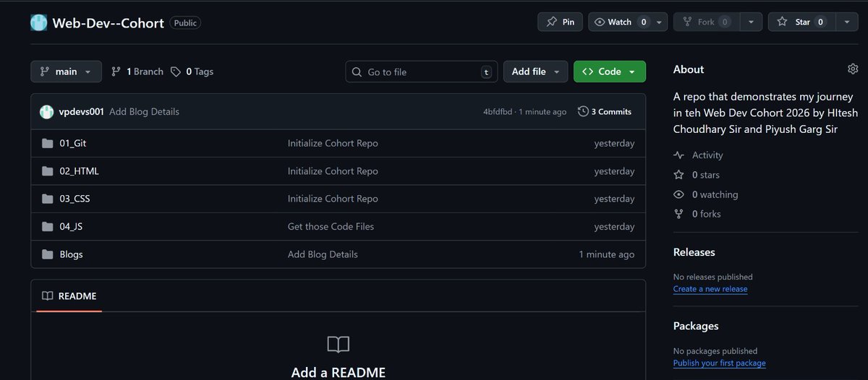Open the Web-Dev--Cohort repository title
Image resolution: width=868 pixels, height=380 pixels.
[109, 22]
